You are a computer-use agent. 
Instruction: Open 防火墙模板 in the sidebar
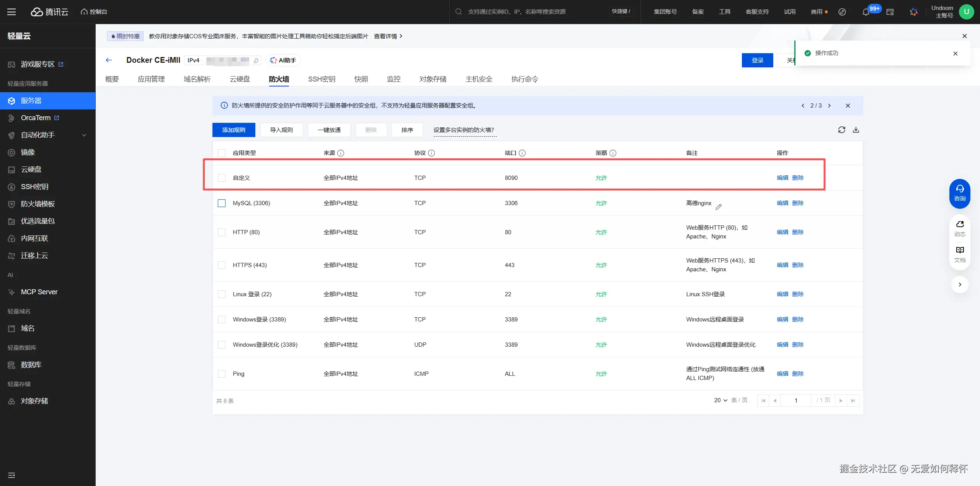pyautogui.click(x=38, y=204)
